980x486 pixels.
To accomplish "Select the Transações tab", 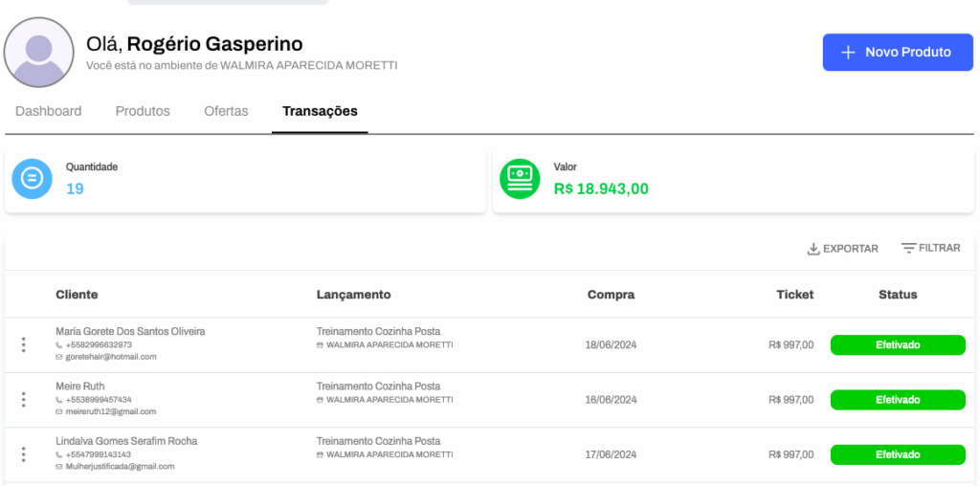I will coord(320,111).
